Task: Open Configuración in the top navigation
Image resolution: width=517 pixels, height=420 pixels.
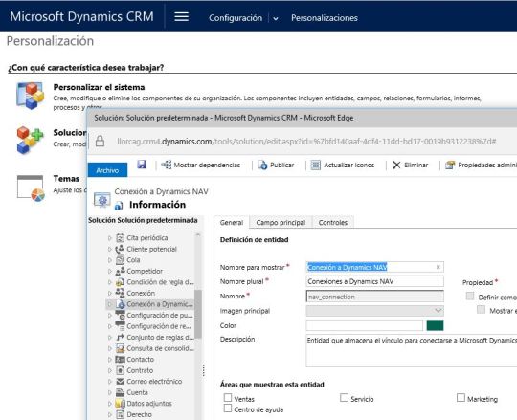Action: tap(236, 18)
